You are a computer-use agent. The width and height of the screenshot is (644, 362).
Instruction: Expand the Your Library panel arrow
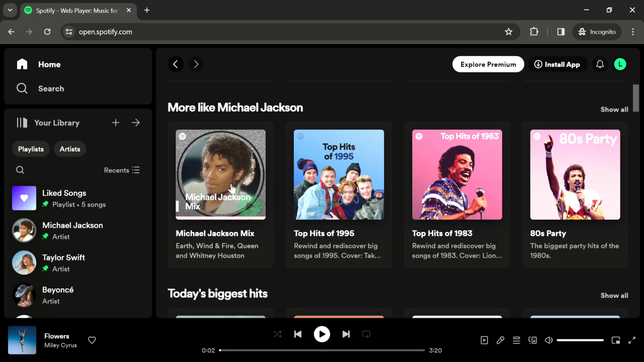[x=136, y=123]
